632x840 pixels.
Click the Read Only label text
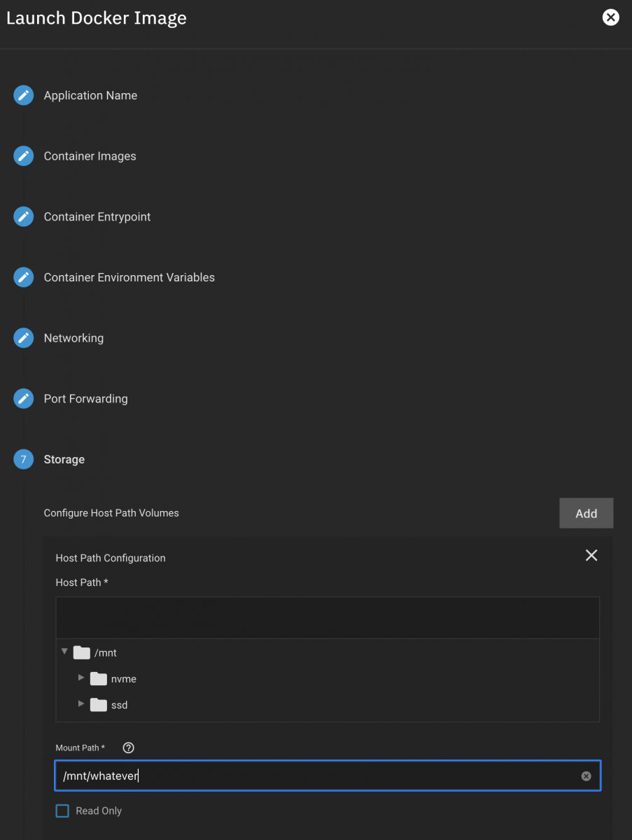click(x=99, y=811)
